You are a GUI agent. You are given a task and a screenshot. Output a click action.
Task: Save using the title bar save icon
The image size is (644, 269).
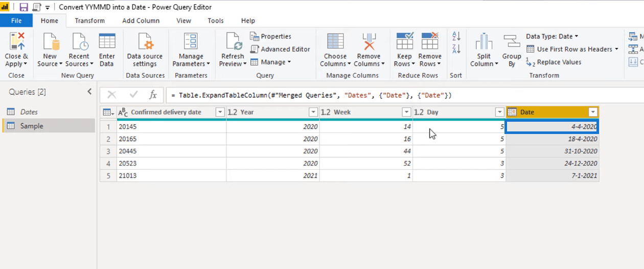pyautogui.click(x=24, y=7)
